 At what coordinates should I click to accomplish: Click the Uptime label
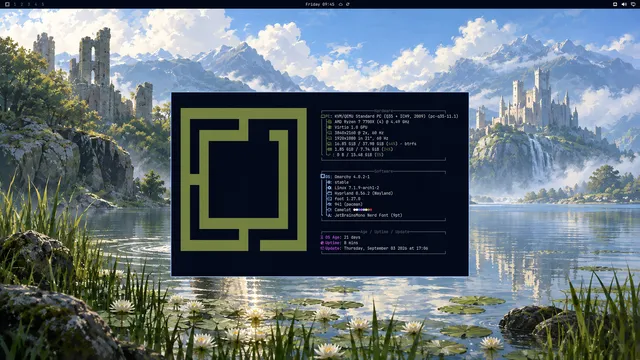333,243
